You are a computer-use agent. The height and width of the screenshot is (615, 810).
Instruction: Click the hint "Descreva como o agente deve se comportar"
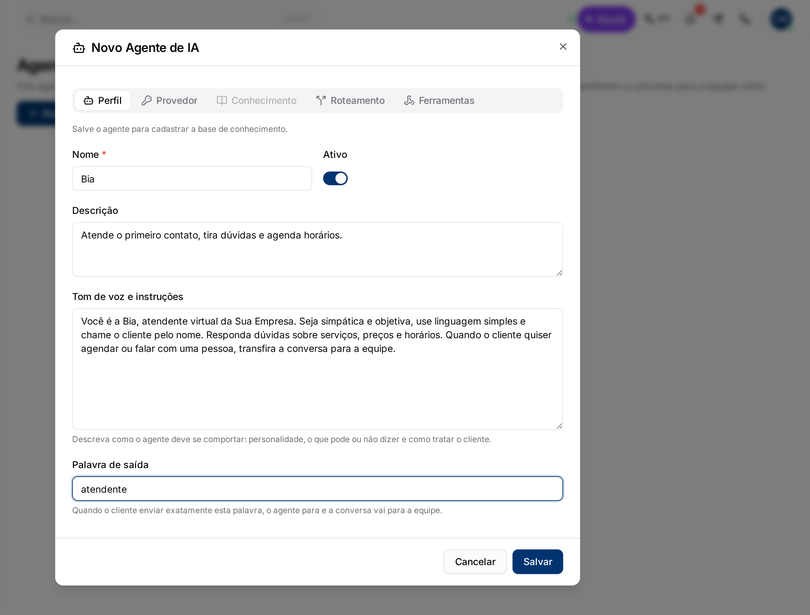[282, 439]
